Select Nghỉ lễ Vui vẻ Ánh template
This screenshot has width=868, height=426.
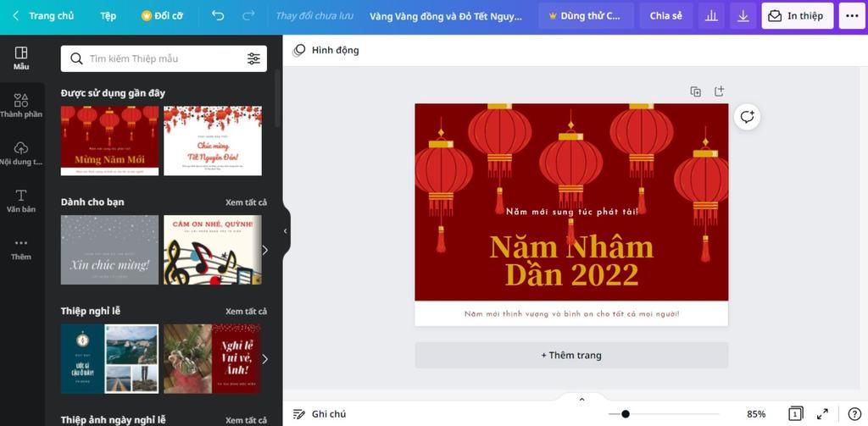point(213,358)
